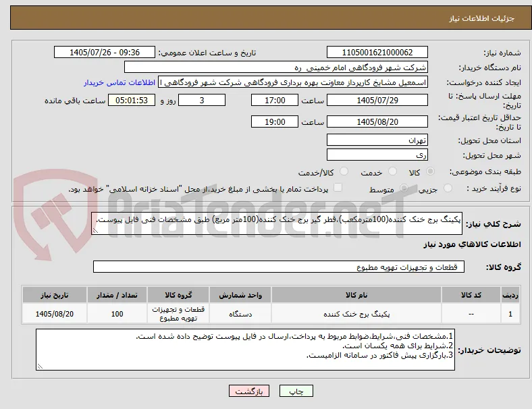Select the جزیی purchase type radio

pyautogui.click(x=448, y=188)
